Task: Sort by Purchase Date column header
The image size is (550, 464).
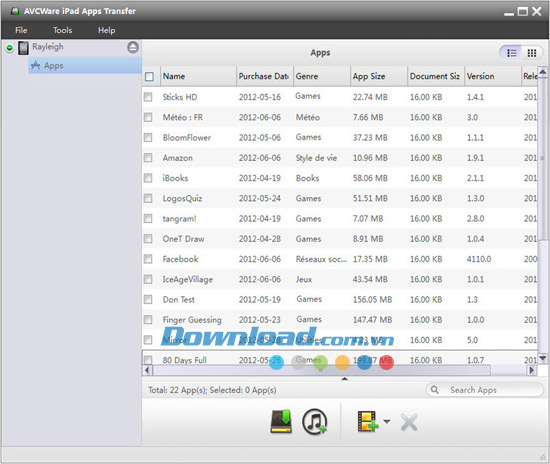Action: coord(265,76)
